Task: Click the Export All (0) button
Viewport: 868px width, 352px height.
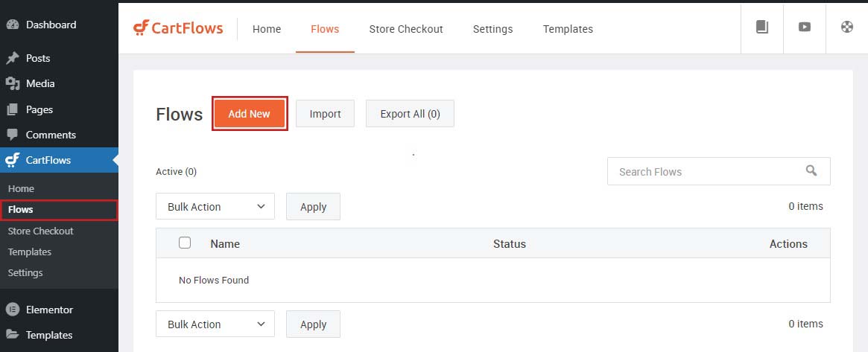Action: [411, 114]
